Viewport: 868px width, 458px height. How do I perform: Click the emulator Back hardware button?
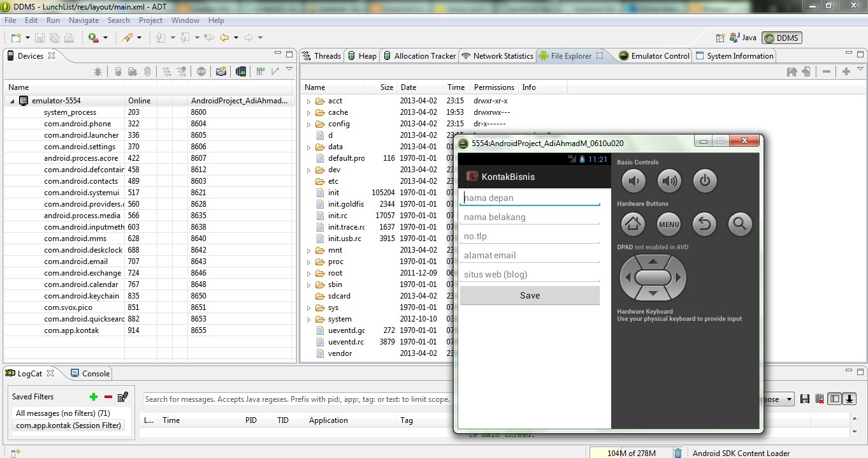[x=704, y=224]
